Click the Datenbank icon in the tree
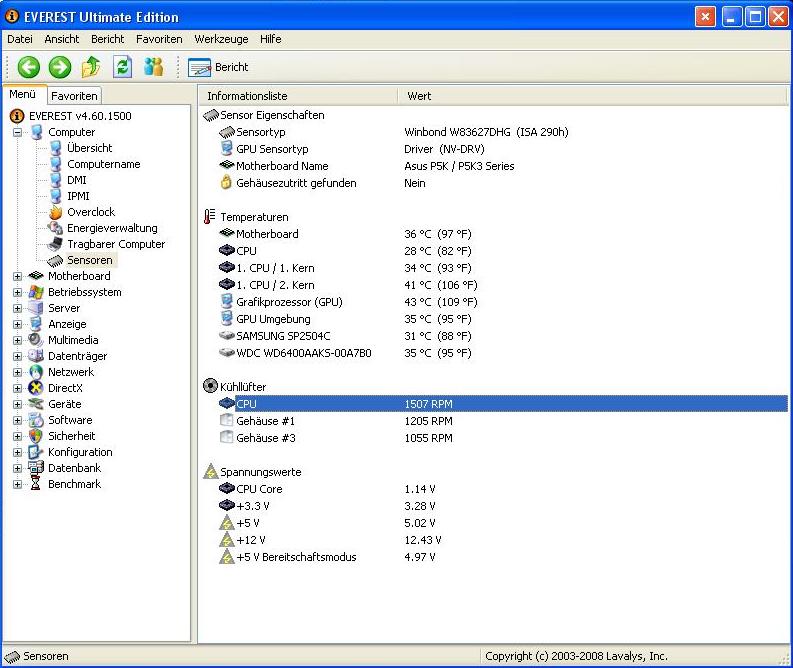The width and height of the screenshot is (793, 668). 36,468
